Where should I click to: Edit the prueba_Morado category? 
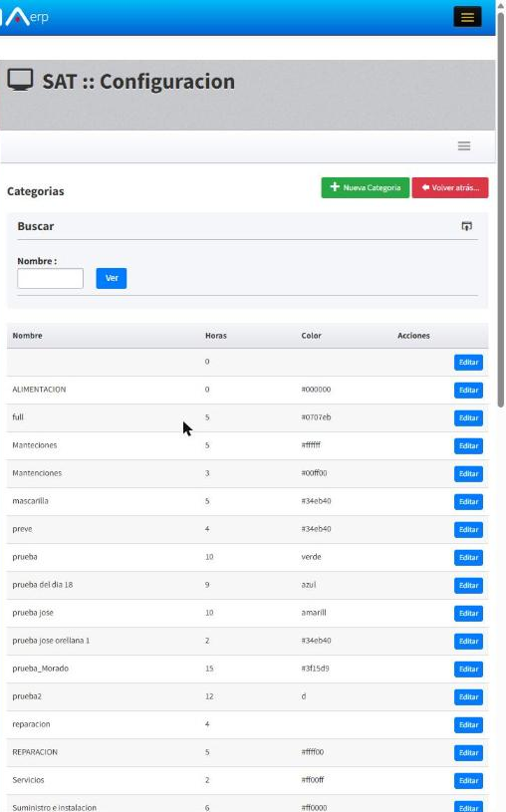tap(468, 670)
